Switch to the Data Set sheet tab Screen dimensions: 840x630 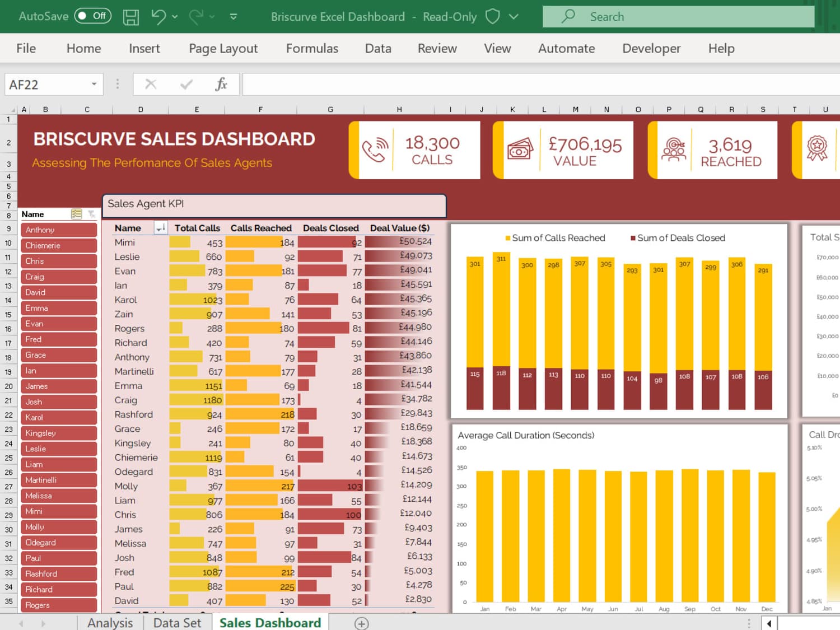click(177, 623)
